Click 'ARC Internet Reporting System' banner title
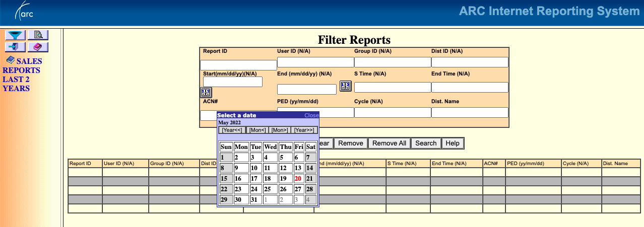This screenshot has width=644, height=227. point(549,11)
